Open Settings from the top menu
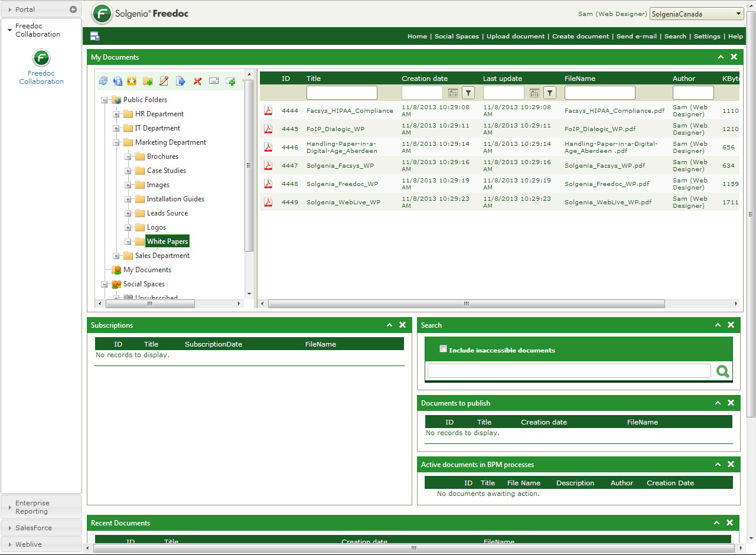The height and width of the screenshot is (555, 756). tap(707, 36)
